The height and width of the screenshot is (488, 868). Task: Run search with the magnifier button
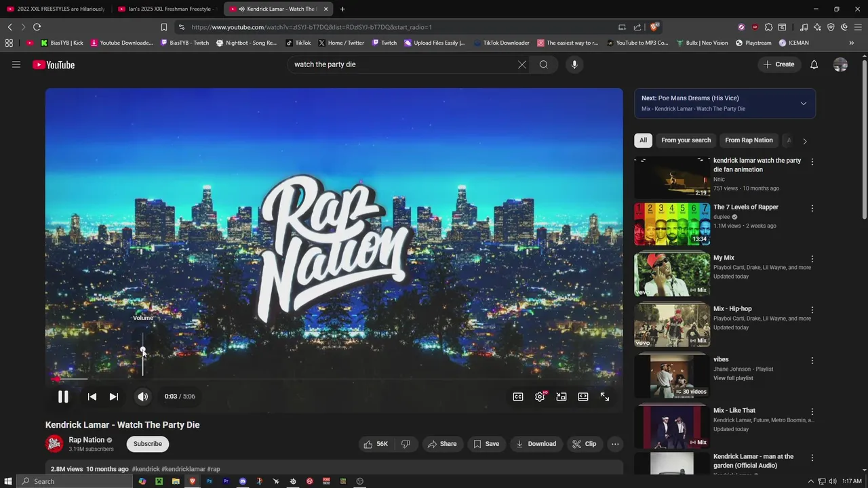point(544,64)
